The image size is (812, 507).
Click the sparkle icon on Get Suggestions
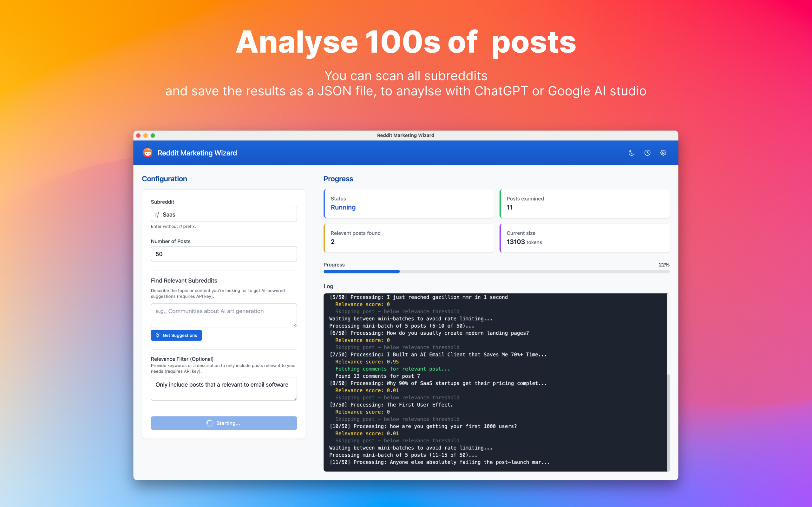(158, 335)
